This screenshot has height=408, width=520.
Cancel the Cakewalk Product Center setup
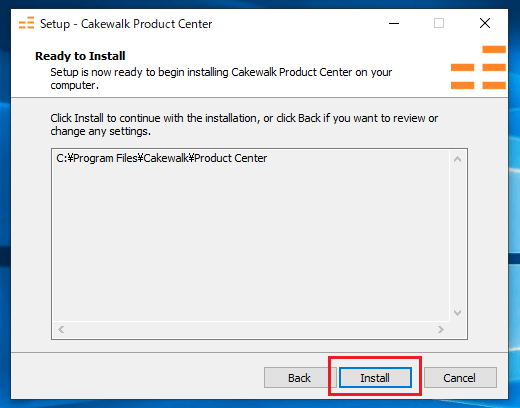pos(460,378)
